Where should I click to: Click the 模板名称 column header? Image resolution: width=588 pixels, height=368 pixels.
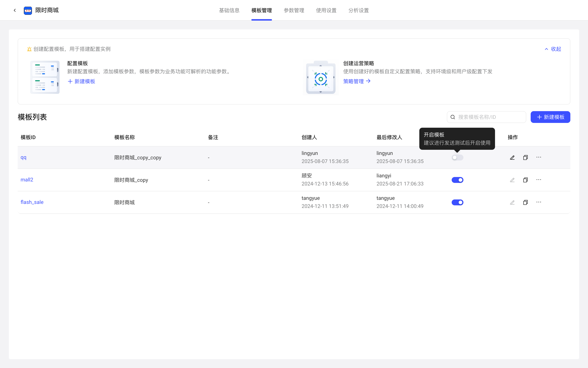tap(124, 137)
